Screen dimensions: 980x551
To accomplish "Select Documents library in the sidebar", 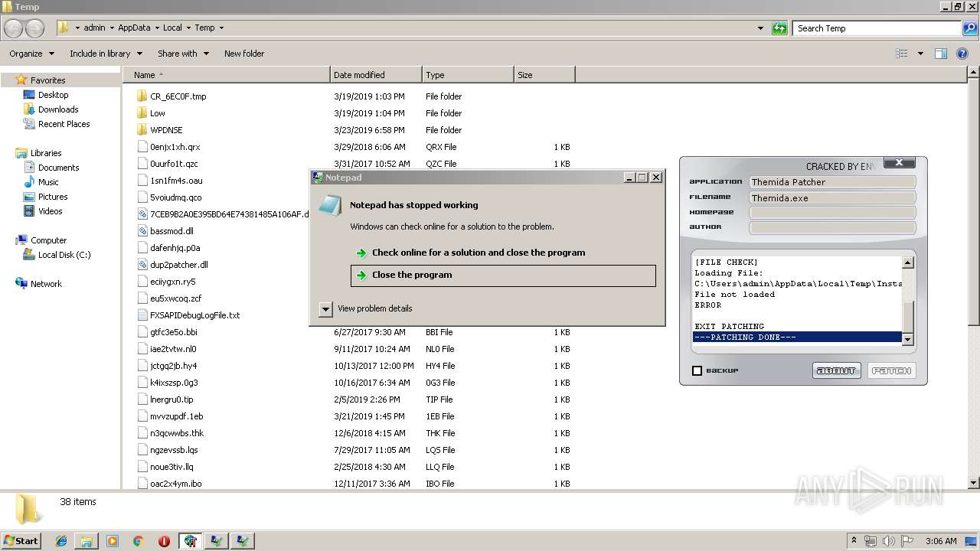I will click(58, 168).
